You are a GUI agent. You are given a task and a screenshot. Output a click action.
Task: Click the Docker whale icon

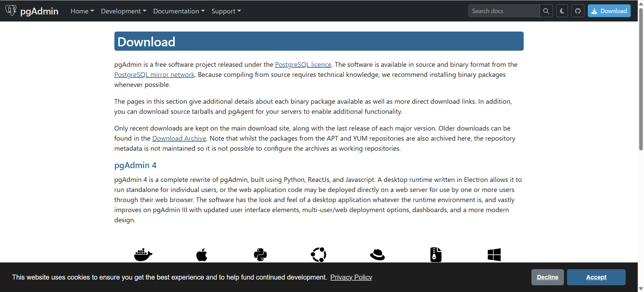(x=143, y=255)
